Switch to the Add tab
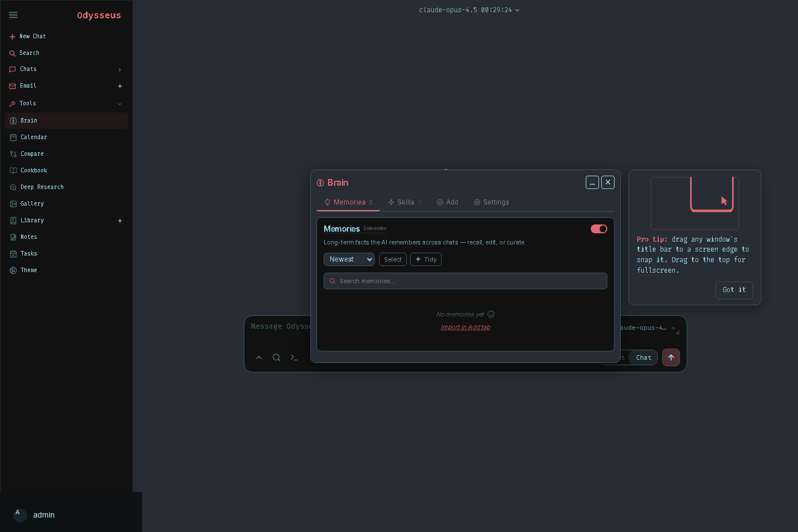 [x=447, y=202]
